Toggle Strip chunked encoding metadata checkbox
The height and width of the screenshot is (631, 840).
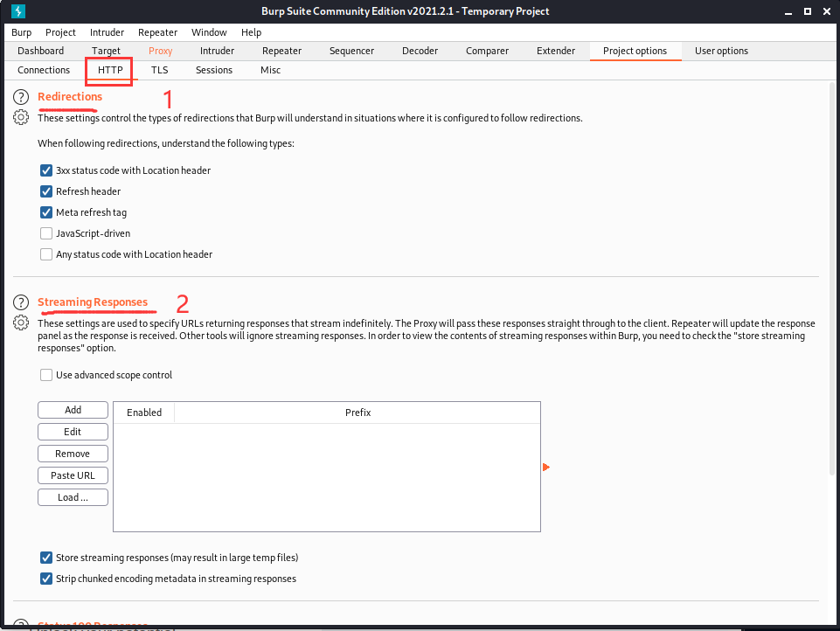pyautogui.click(x=46, y=579)
